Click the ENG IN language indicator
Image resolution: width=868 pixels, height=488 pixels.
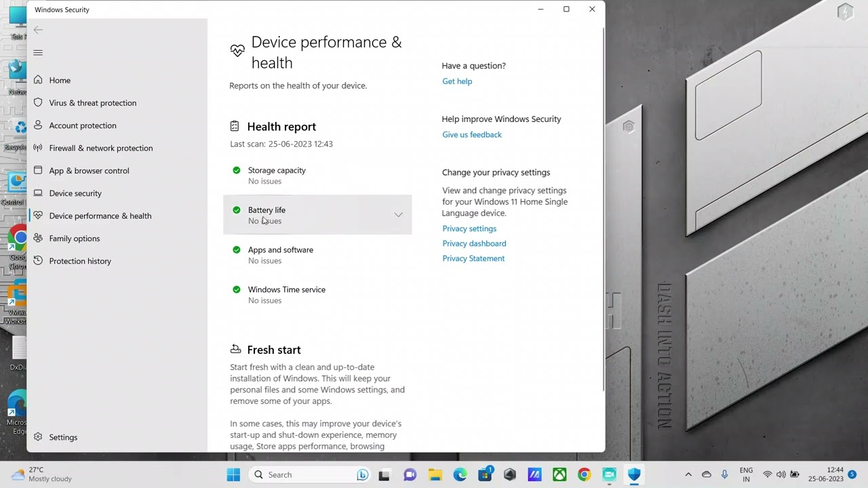point(746,474)
